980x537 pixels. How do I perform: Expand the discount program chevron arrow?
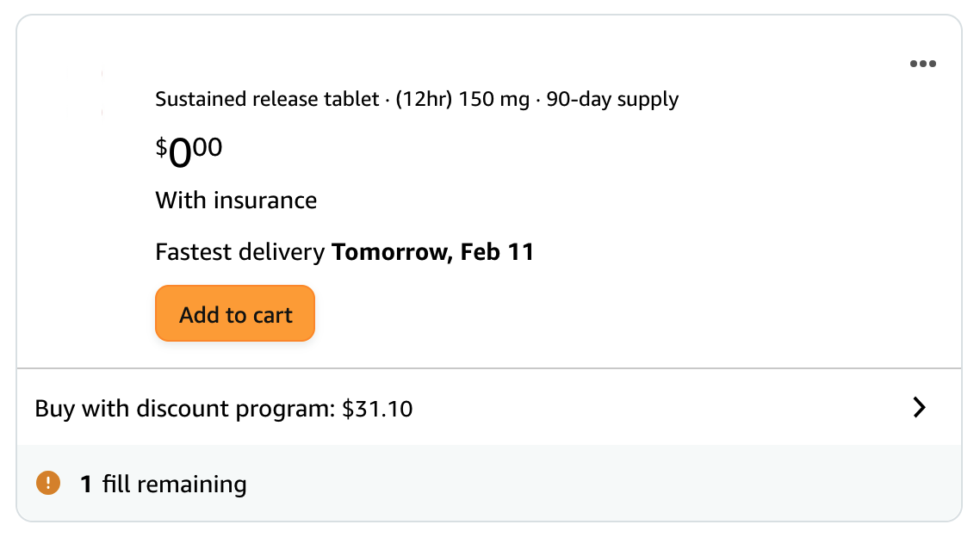coord(920,408)
